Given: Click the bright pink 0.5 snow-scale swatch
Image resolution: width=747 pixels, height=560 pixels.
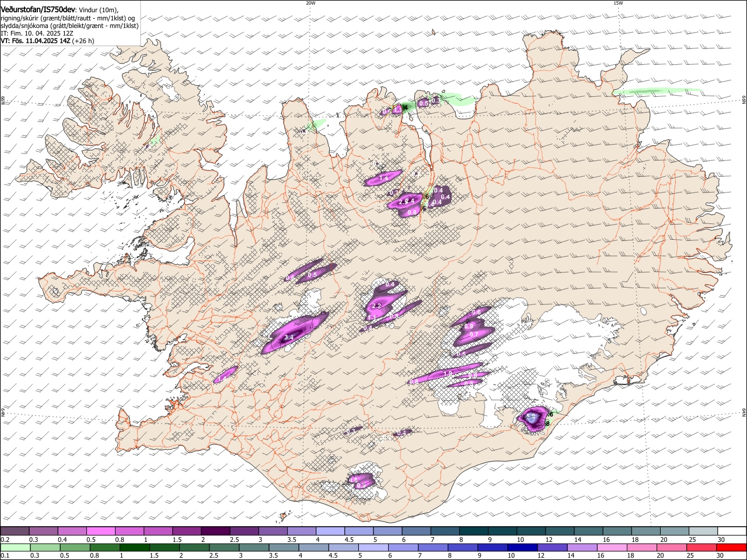Looking at the screenshot, I should coord(100,531).
